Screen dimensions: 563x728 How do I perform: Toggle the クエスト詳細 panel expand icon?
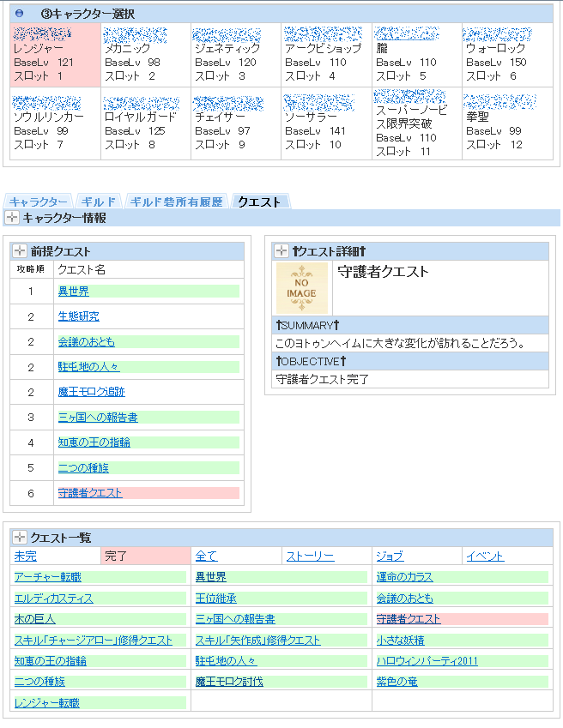coord(281,251)
